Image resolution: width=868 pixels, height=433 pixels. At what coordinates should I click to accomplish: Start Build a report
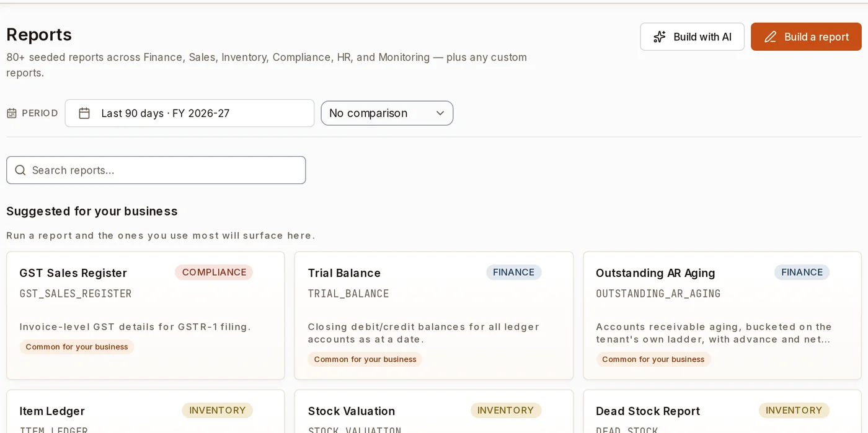(x=806, y=37)
